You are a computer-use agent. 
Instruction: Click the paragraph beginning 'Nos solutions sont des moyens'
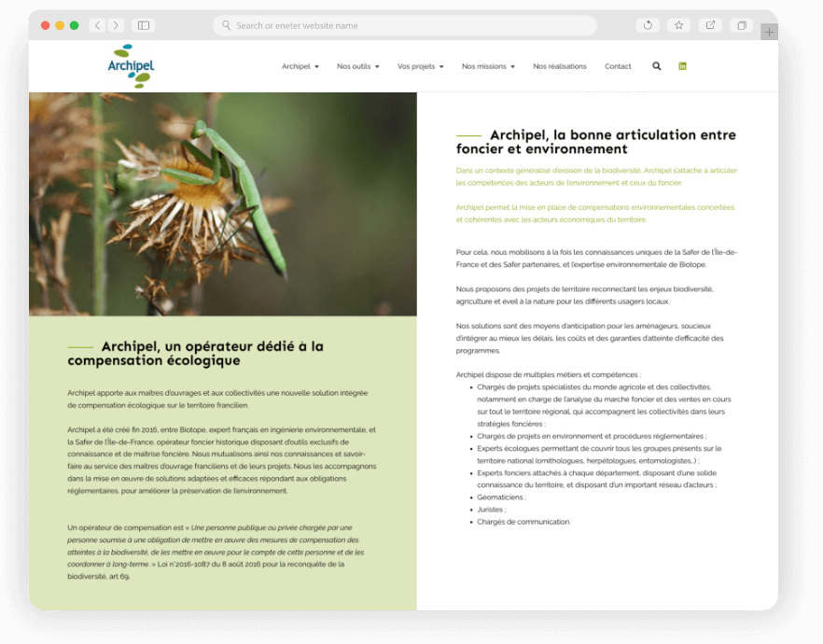590,338
